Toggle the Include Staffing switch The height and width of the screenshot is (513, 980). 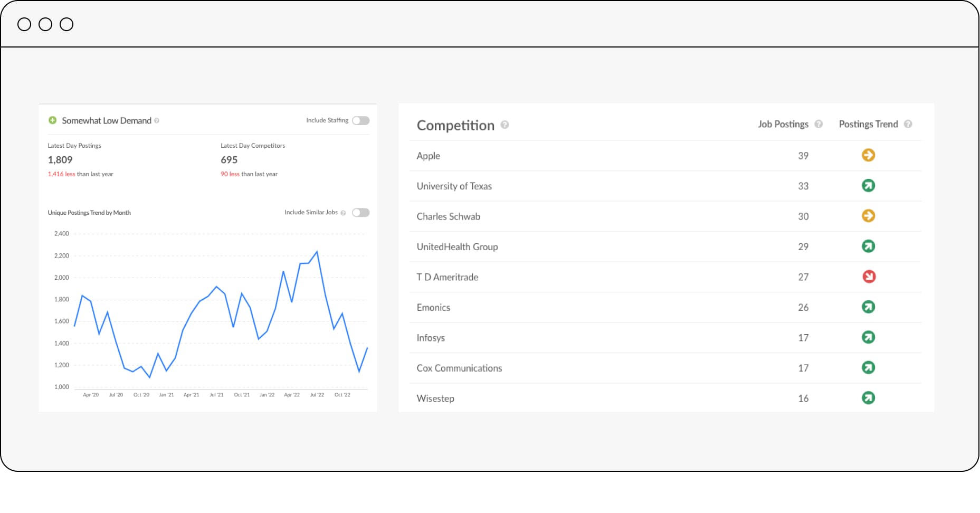click(361, 120)
